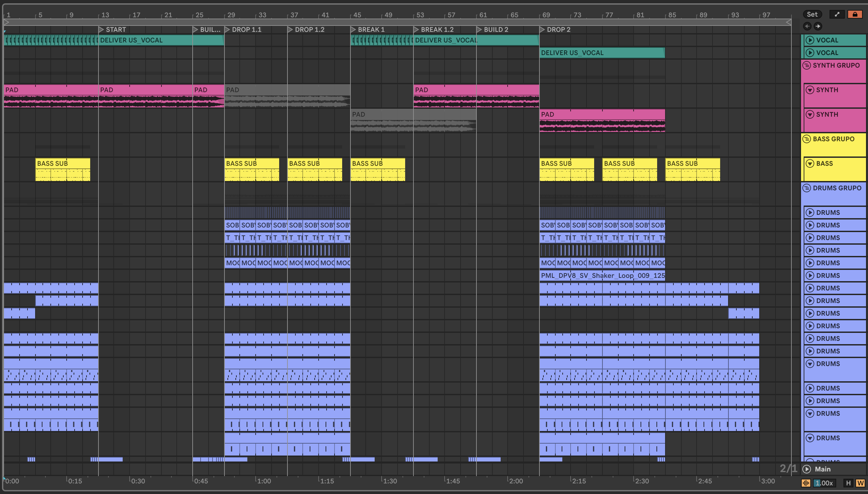The height and width of the screenshot is (494, 868).
Task: Enable the H optimize height toggle
Action: click(848, 483)
